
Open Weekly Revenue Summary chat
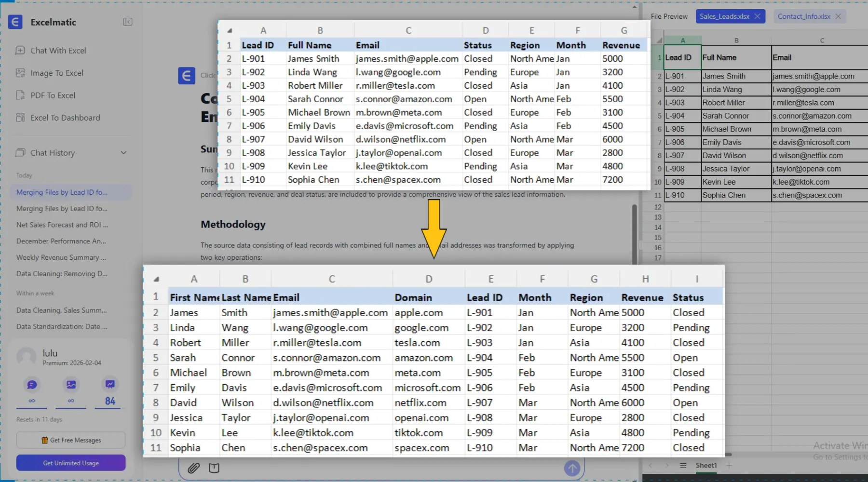tap(61, 257)
